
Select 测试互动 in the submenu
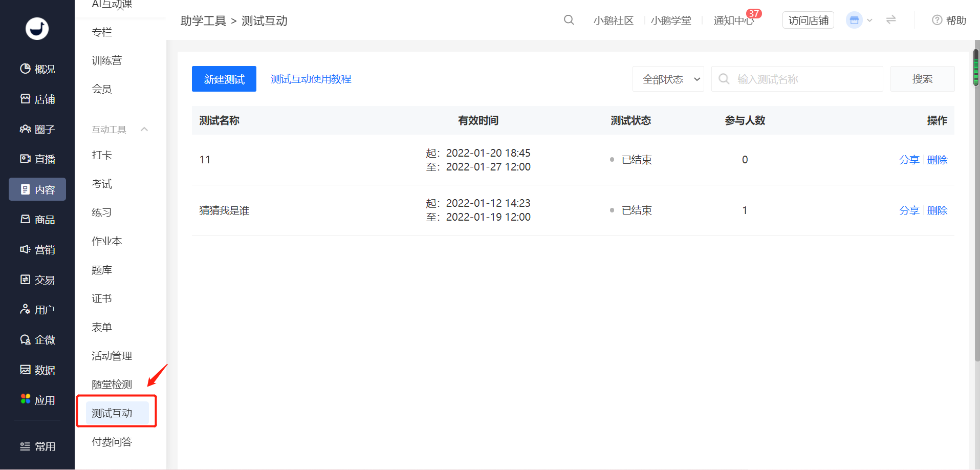117,413
